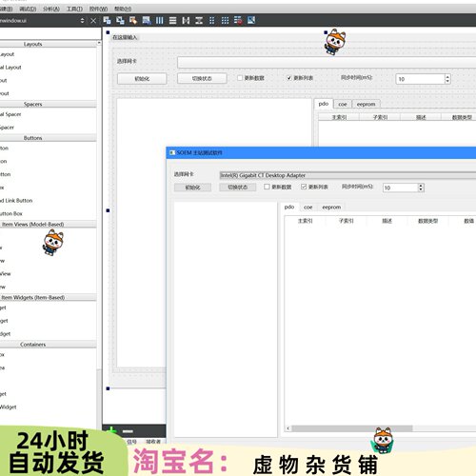Increment sync time spinbox in designer form
The height and width of the screenshot is (476, 476).
pos(447,76)
